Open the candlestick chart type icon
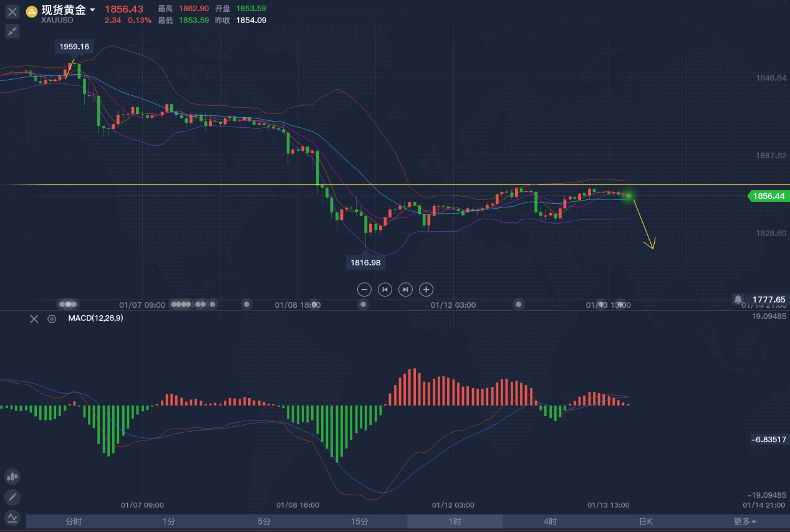This screenshot has width=790, height=532. pos(12,477)
